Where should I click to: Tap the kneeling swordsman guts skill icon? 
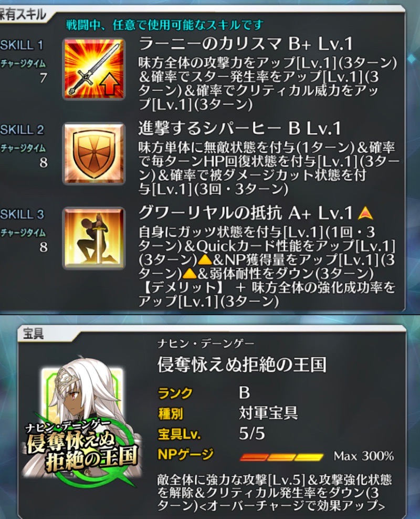[93, 237]
